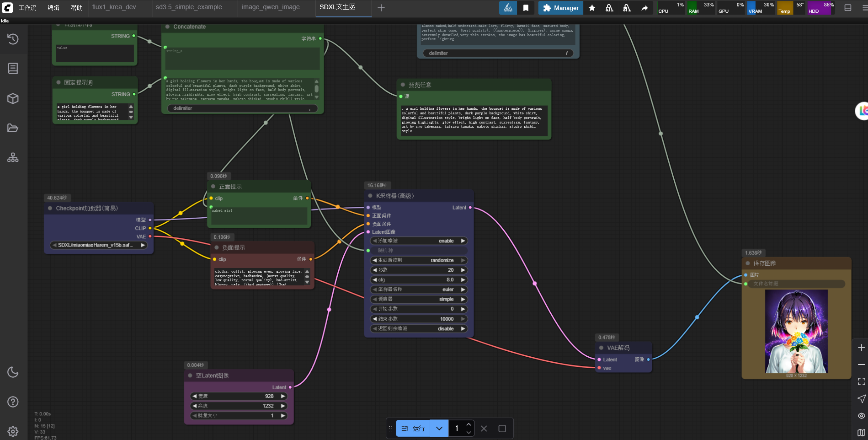Screen dimensions: 868x440
Task: Open the node library cube icon
Action: click(13, 98)
